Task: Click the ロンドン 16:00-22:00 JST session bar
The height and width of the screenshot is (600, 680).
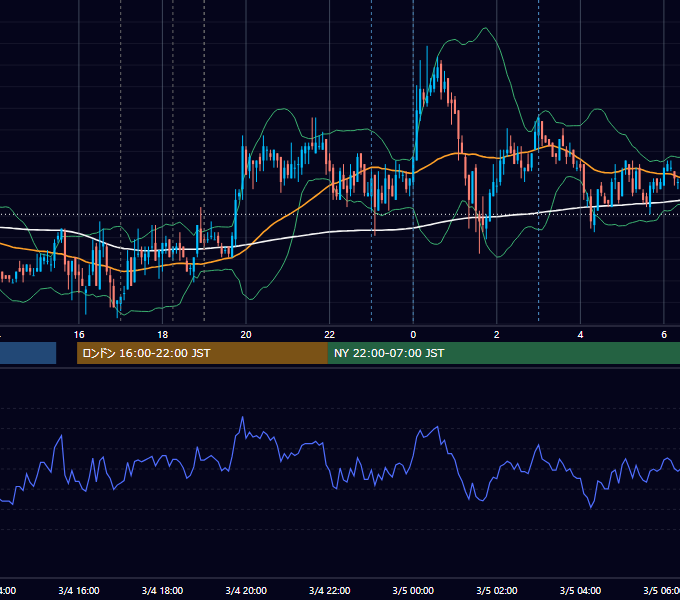Action: coord(202,353)
